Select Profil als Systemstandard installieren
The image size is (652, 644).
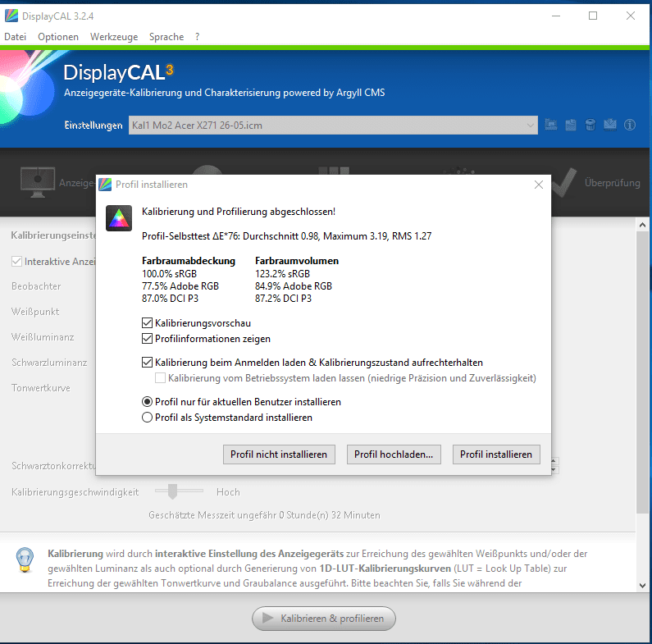point(147,418)
